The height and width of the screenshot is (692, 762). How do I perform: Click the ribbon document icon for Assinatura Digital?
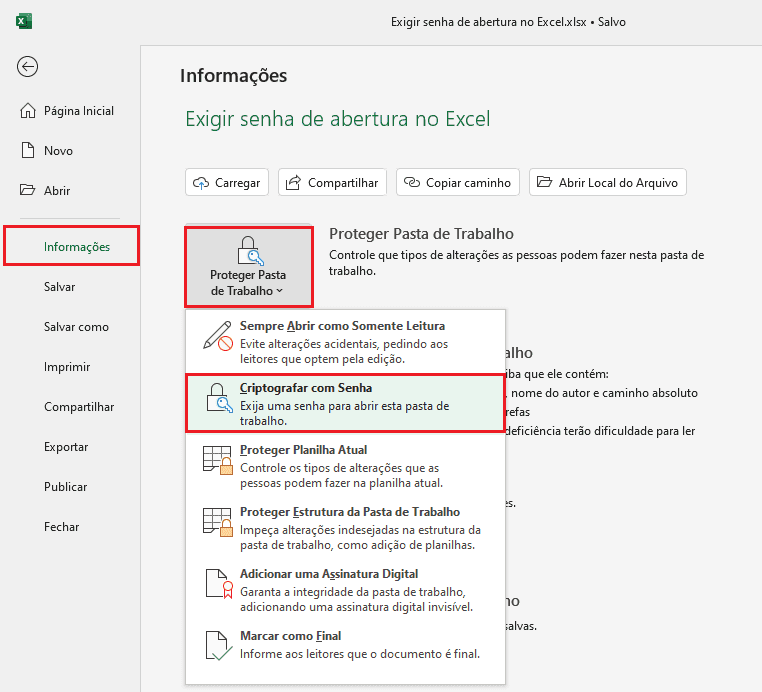(219, 584)
